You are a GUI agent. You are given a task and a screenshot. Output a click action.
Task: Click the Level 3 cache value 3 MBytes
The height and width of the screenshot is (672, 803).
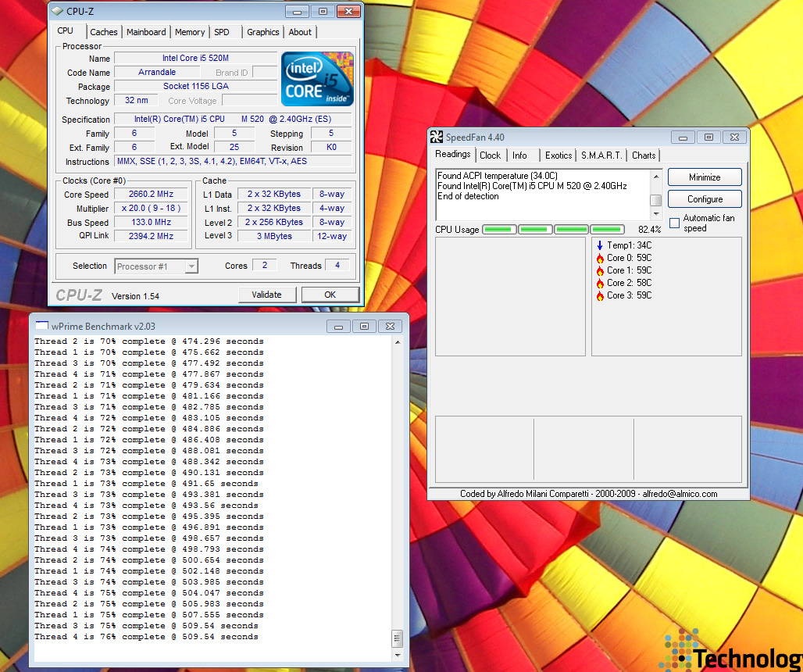[x=274, y=236]
